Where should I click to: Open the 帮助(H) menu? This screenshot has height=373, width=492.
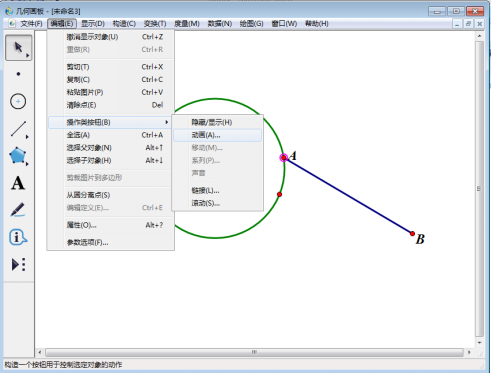click(317, 24)
